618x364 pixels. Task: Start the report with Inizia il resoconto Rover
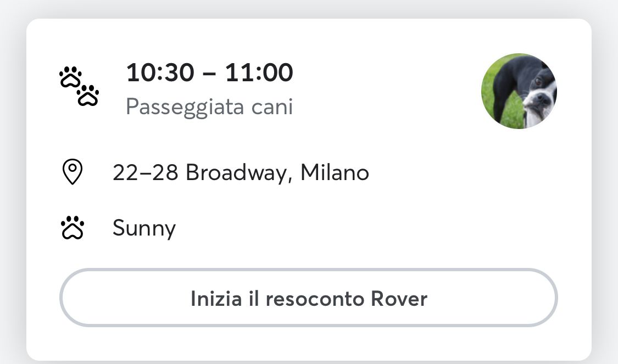click(x=309, y=298)
